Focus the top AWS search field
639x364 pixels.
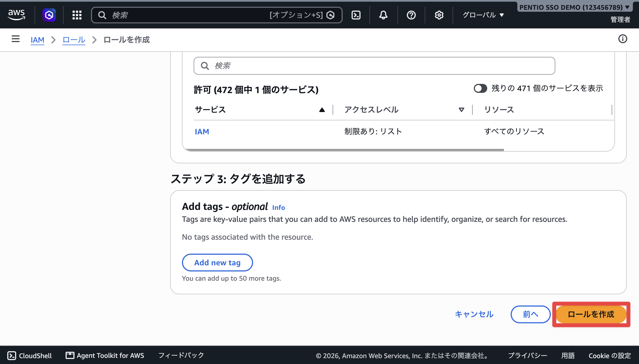pyautogui.click(x=217, y=15)
